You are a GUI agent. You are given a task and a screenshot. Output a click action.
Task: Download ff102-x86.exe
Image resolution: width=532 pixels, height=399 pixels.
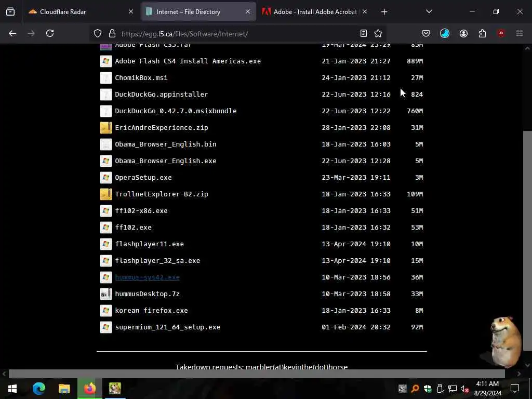(141, 211)
